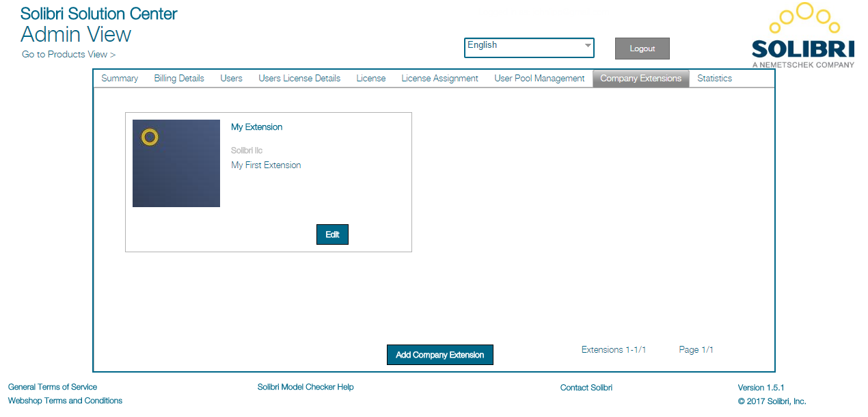Open the General Terms of Service link
Image resolution: width=868 pixels, height=417 pixels.
pos(53,386)
